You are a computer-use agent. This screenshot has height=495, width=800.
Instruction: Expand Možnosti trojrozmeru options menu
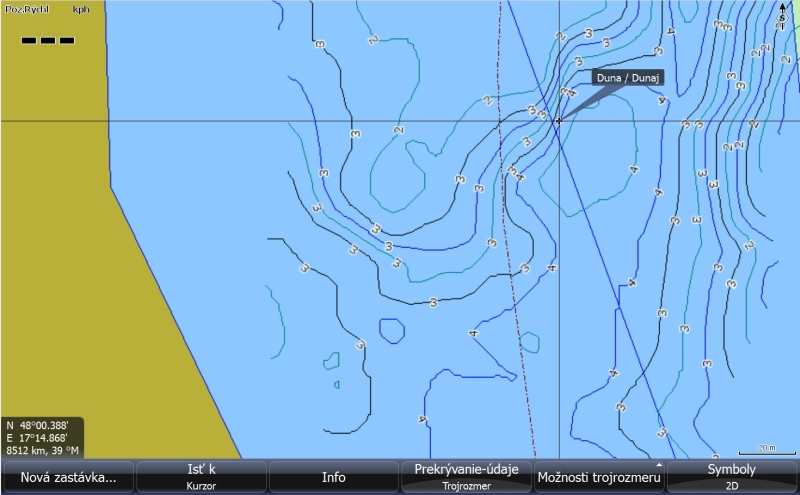(598, 477)
